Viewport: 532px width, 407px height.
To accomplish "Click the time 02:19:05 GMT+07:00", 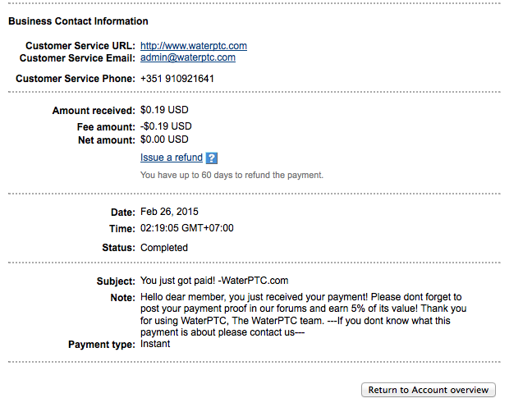I will coord(187,228).
